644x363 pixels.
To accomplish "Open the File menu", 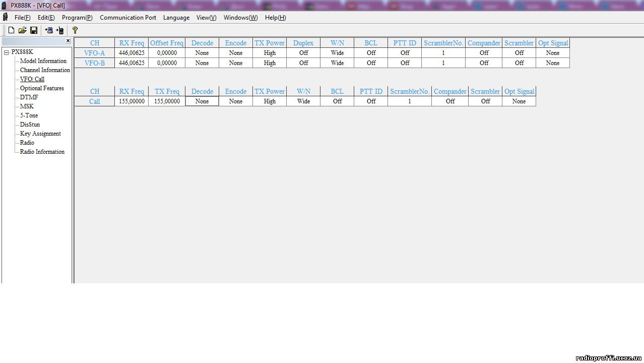I will click(22, 17).
